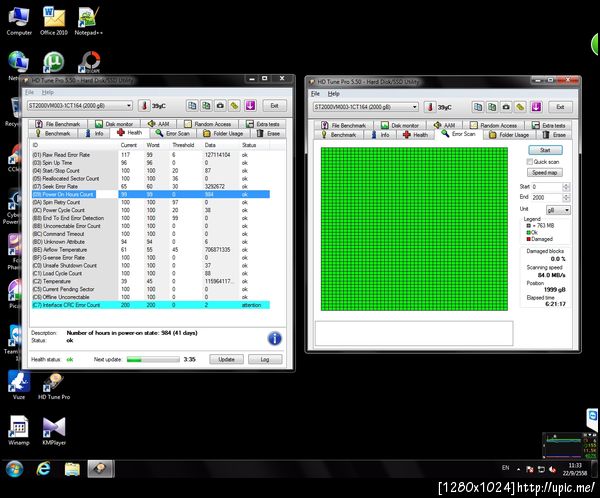Open Vuze desktop icon
Screen dimensions: 600x498
[x=19, y=385]
